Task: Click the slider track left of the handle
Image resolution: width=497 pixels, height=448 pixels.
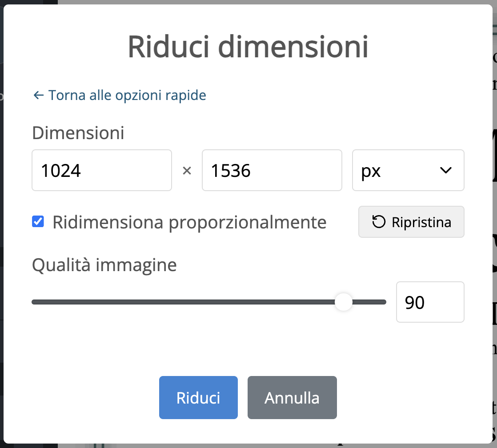Action: click(178, 302)
